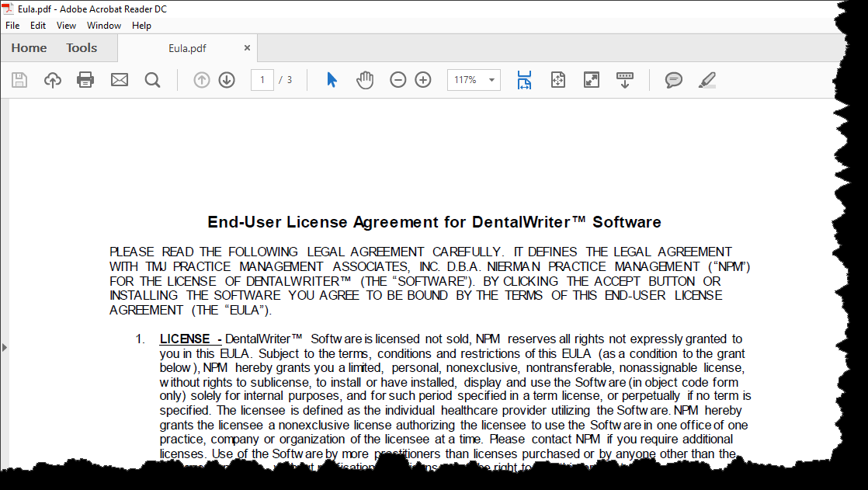The width and height of the screenshot is (868, 490).
Task: Click the "PLEASE READ THE FOLLOWING" line
Action: (x=421, y=252)
